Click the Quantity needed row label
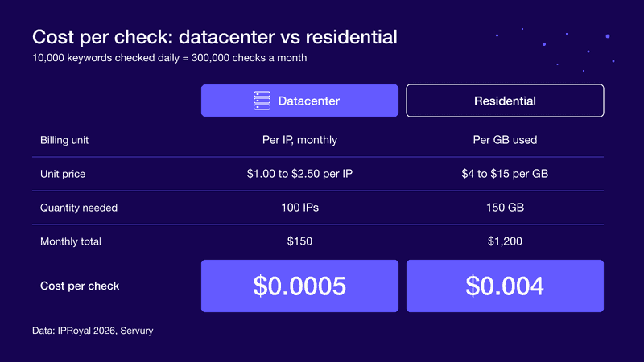The height and width of the screenshot is (362, 644). 79,208
